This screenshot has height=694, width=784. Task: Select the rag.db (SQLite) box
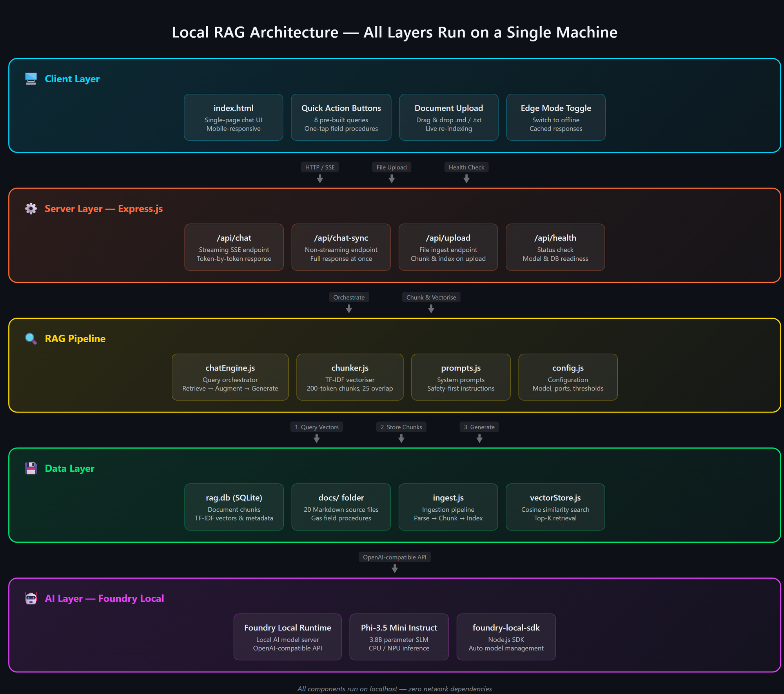pyautogui.click(x=234, y=507)
